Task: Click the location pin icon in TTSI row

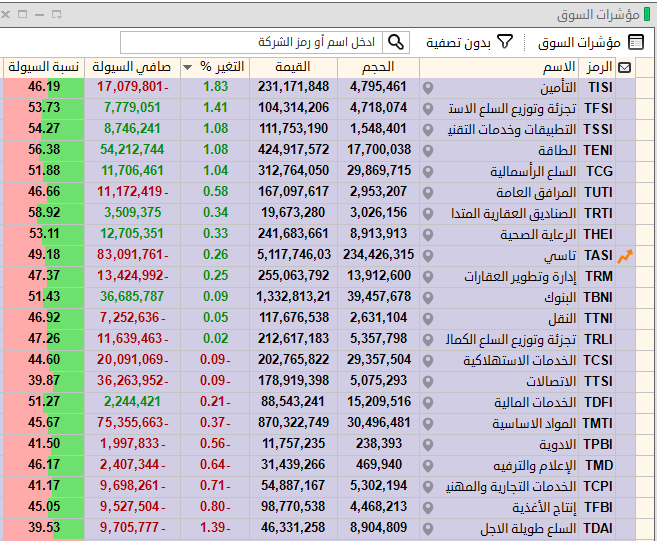Action: [427, 382]
